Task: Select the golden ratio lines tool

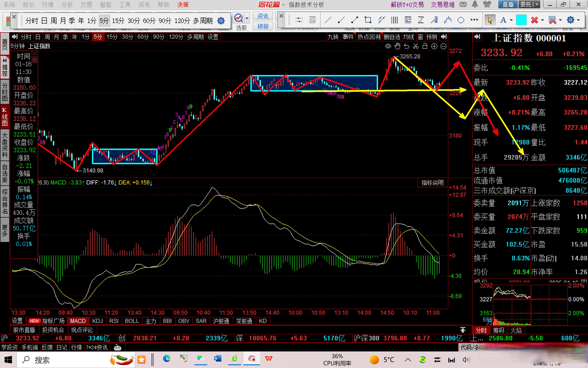Action: click(x=408, y=20)
